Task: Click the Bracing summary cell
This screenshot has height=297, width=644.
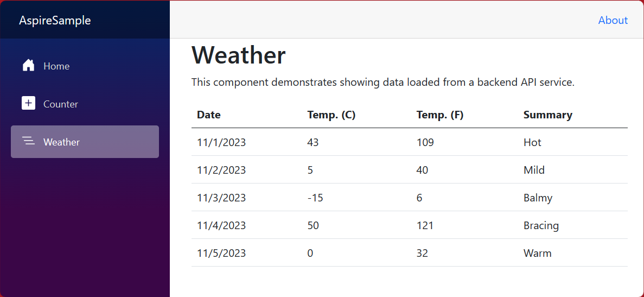Action: pos(541,225)
